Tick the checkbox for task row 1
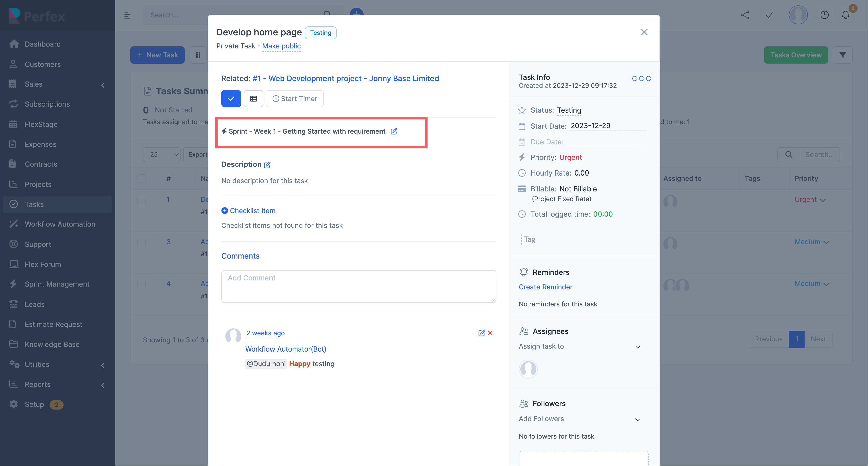 pos(141,201)
